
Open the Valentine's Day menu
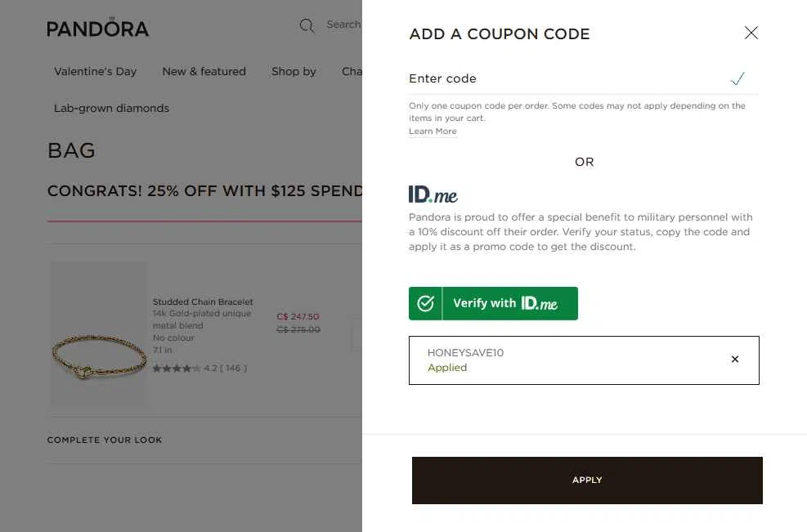point(95,71)
